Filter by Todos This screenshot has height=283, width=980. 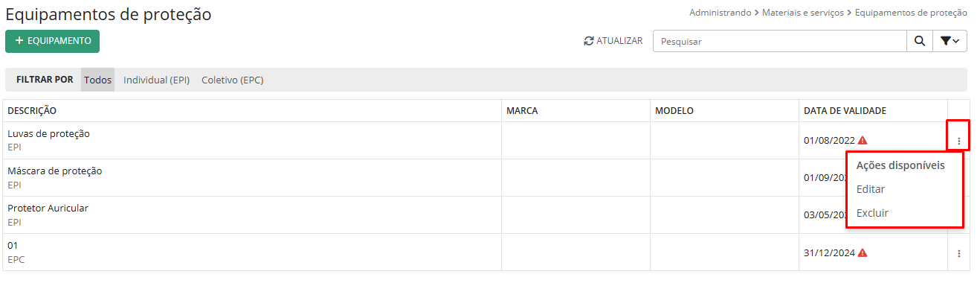pyautogui.click(x=97, y=80)
